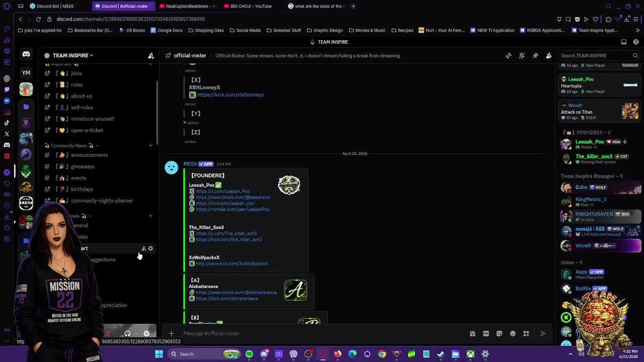Open Spotify from the taskbar
The height and width of the screenshot is (362, 644).
tap(249, 354)
